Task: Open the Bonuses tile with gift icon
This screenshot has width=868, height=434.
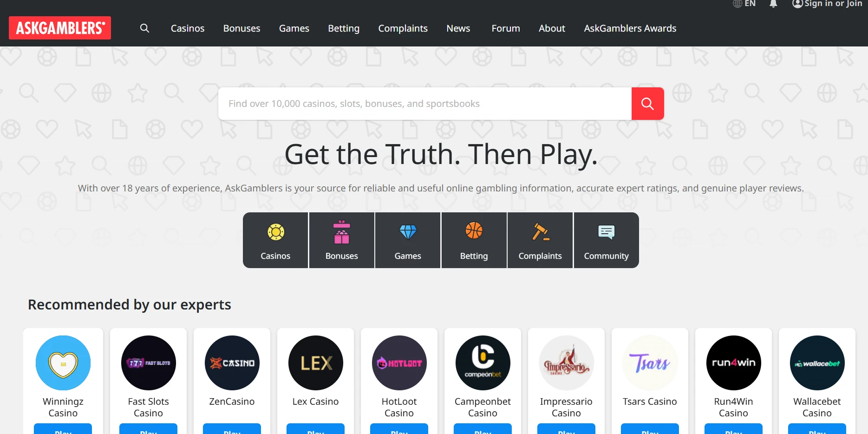Action: coord(342,240)
